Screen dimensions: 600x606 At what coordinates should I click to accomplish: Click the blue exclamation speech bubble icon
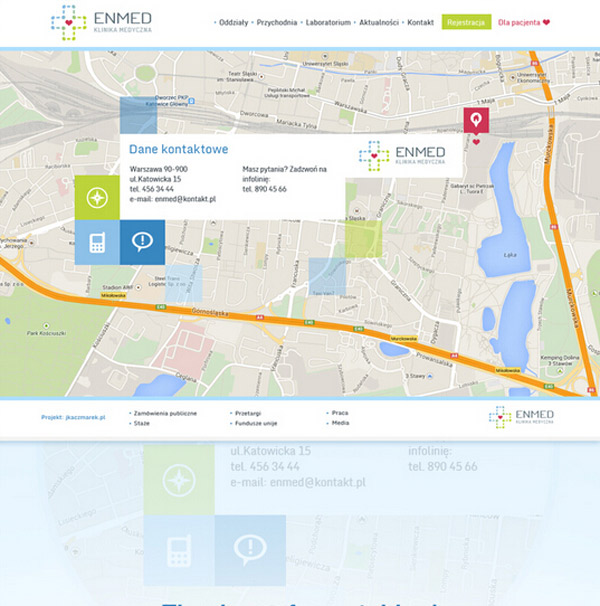(143, 242)
